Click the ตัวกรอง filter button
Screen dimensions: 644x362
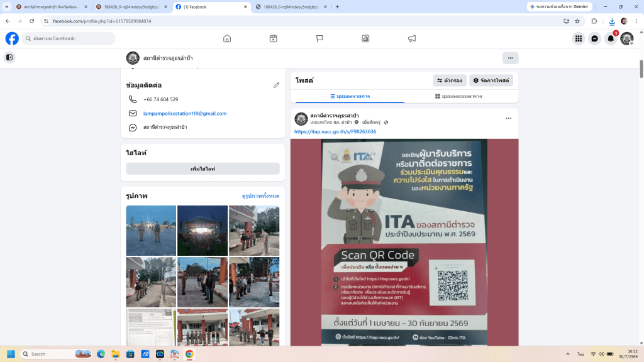point(450,80)
